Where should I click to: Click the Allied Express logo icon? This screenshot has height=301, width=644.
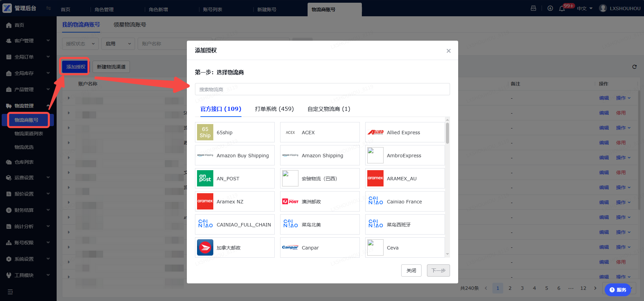coord(375,132)
